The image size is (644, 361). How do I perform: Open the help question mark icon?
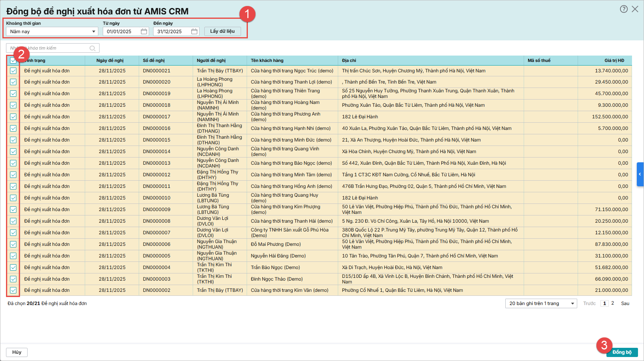[x=624, y=9]
